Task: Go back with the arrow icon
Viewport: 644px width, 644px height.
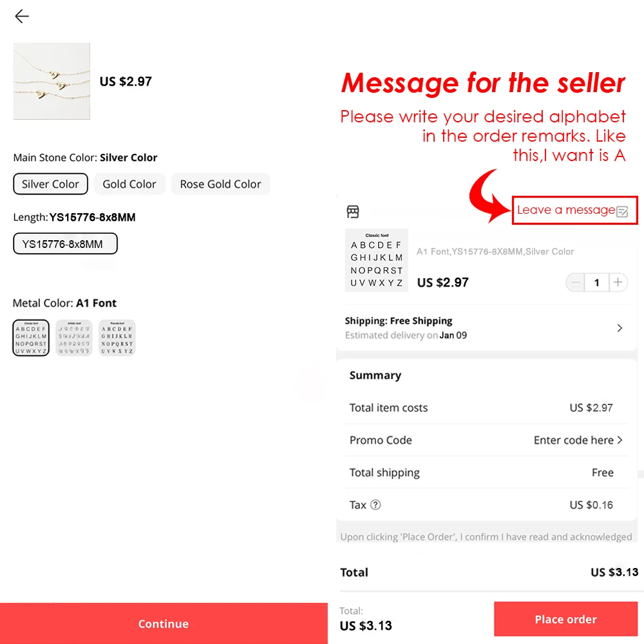Action: (x=22, y=17)
